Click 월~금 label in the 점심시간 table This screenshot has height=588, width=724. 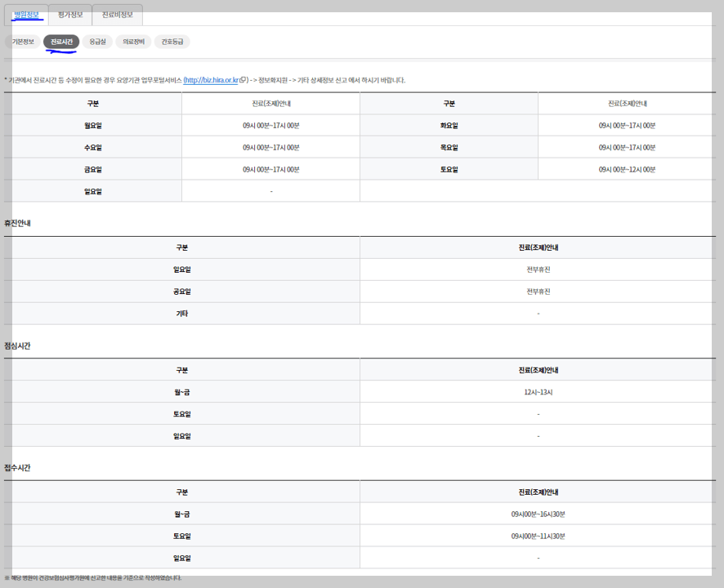point(182,392)
